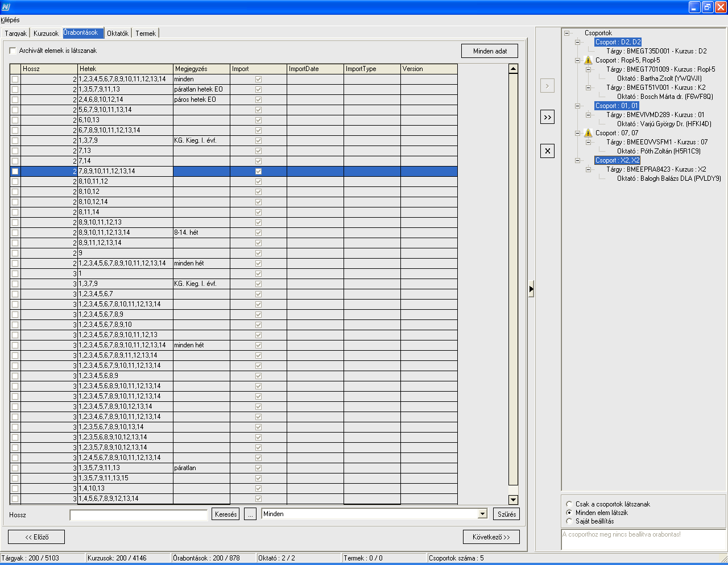The width and height of the screenshot is (728, 565).
Task: Click the Szűrés filter button
Action: [506, 514]
